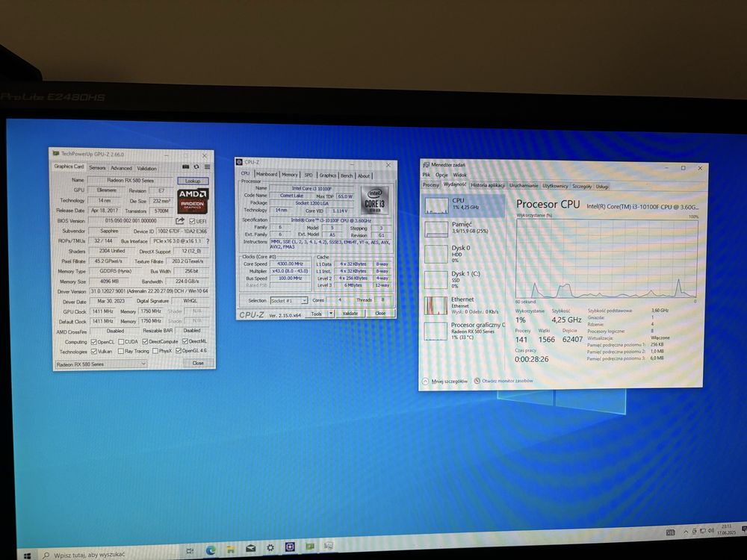Open Task Manager Uruchamianie tab
The width and height of the screenshot is (747, 560).
click(x=524, y=186)
